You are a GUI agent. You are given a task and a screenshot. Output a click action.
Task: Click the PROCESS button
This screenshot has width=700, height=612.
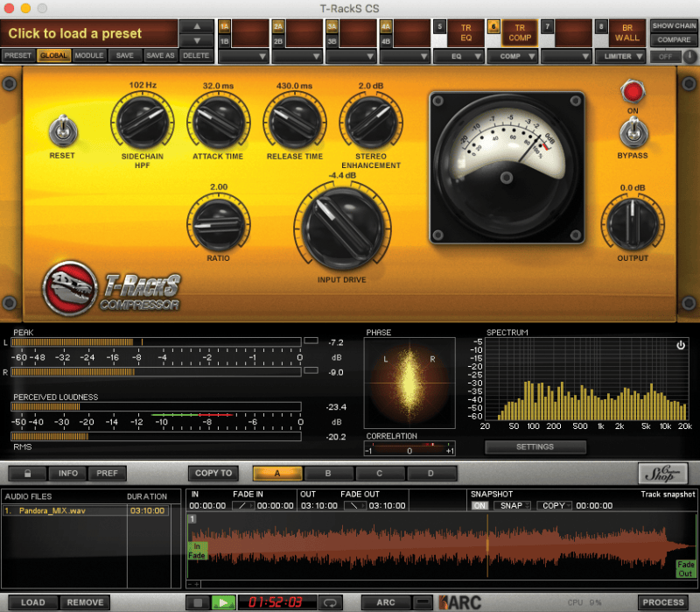(663, 602)
